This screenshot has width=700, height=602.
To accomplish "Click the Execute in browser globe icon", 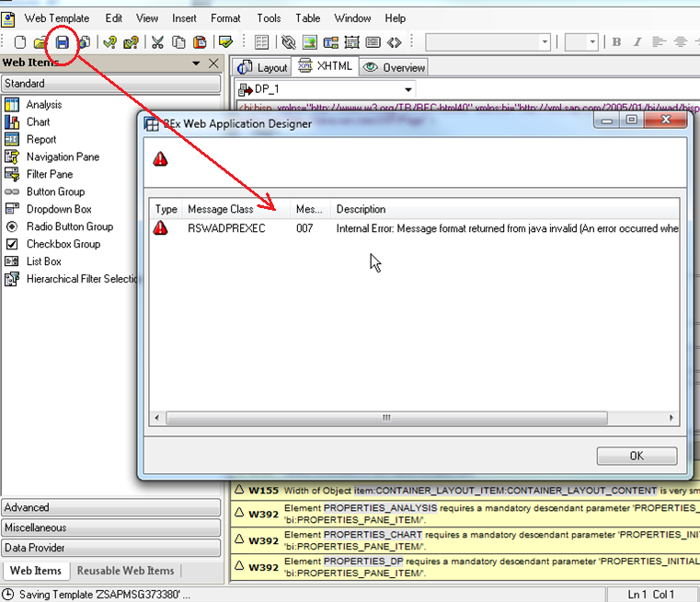I will 85,42.
